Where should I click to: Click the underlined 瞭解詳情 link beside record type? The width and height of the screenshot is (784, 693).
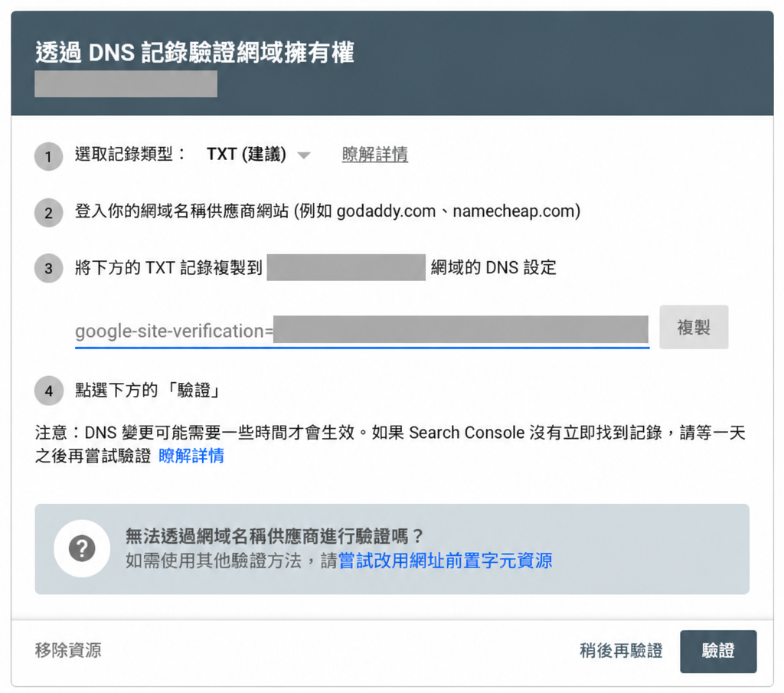click(x=374, y=154)
